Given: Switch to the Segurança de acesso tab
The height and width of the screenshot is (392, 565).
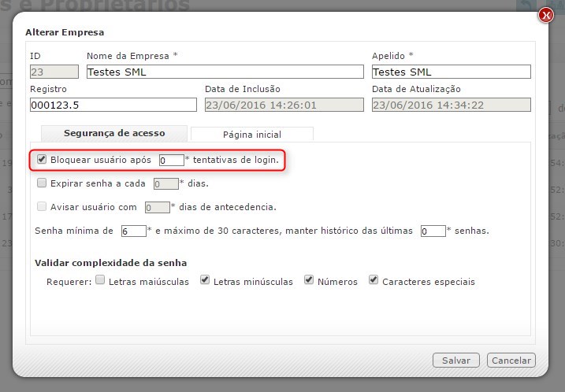Looking at the screenshot, I should pyautogui.click(x=113, y=133).
